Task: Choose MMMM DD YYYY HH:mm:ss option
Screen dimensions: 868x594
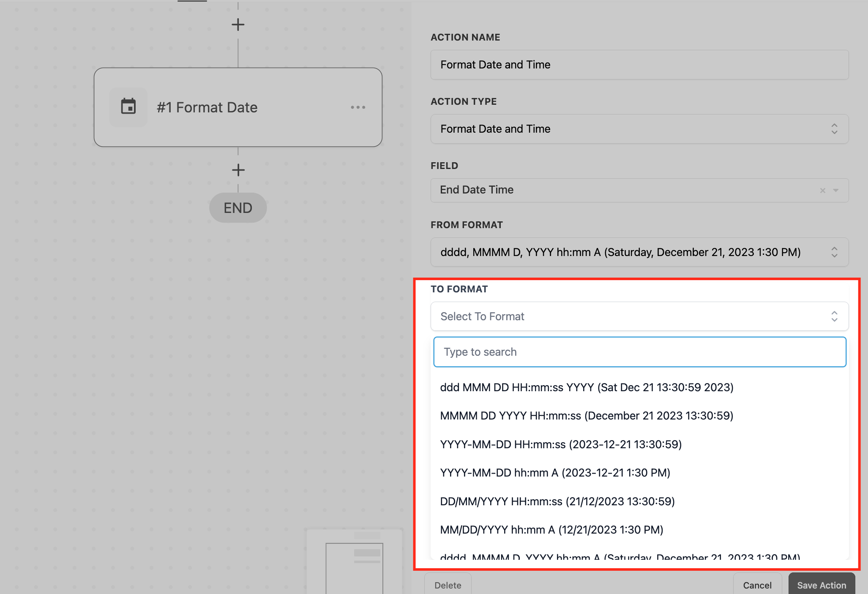Action: pyautogui.click(x=586, y=416)
